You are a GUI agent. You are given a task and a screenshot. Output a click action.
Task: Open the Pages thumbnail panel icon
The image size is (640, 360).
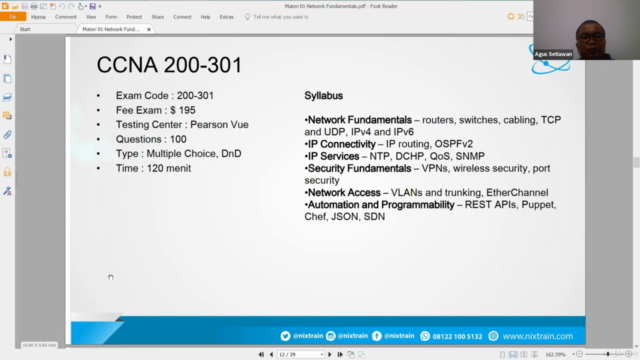(x=7, y=79)
